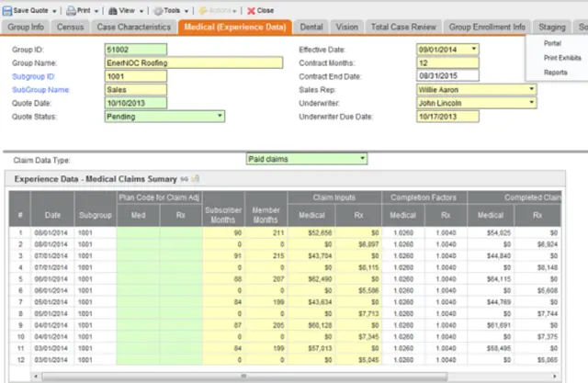Click row number 12 in the table
The height and width of the screenshot is (383, 588).
(20, 360)
